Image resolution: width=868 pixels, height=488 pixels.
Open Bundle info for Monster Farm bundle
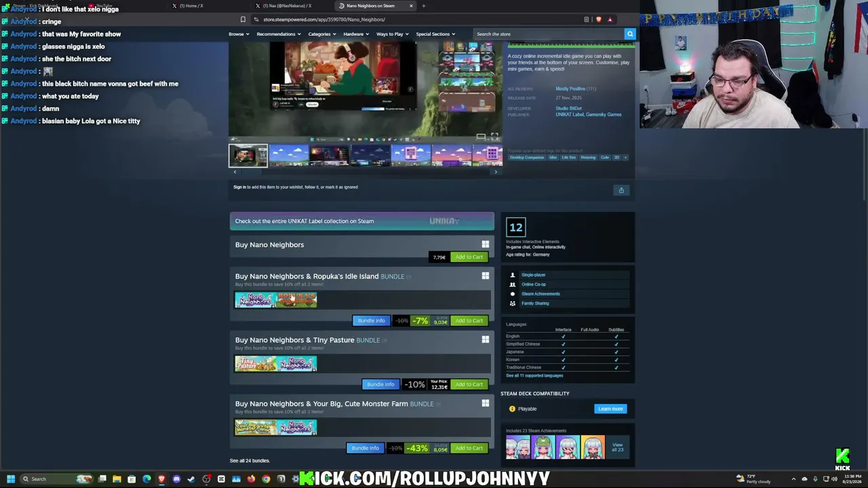pyautogui.click(x=365, y=448)
